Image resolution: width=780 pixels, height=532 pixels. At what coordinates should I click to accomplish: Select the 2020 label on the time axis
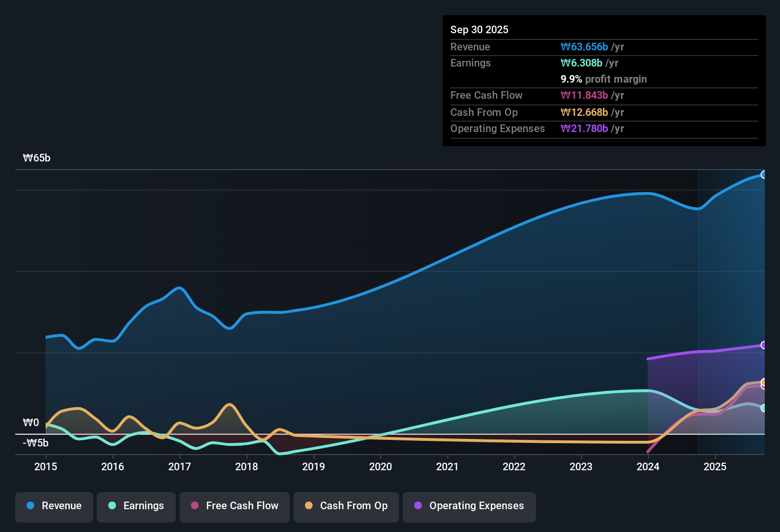point(381,467)
